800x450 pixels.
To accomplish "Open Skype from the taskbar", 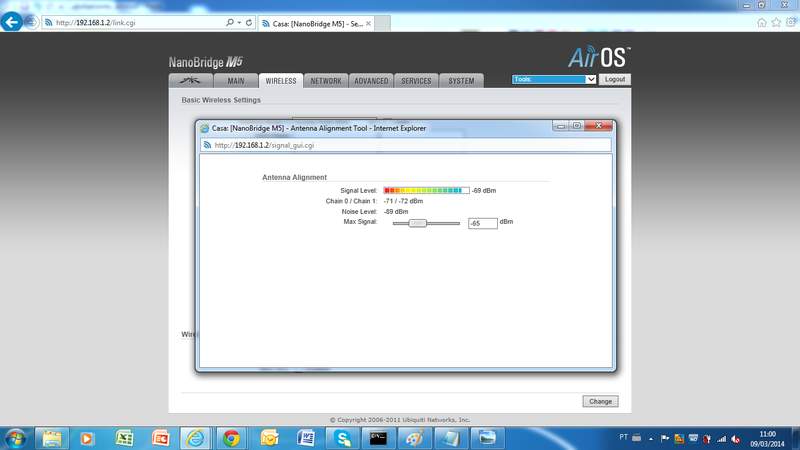I will pyautogui.click(x=342, y=438).
